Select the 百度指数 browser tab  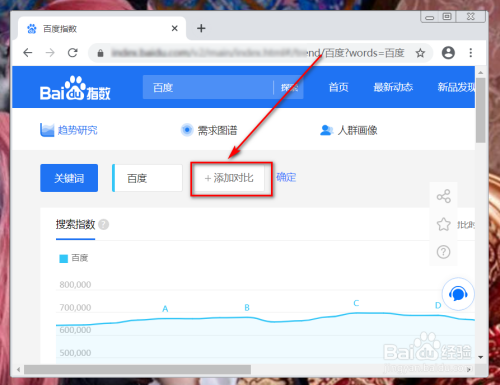point(102,29)
